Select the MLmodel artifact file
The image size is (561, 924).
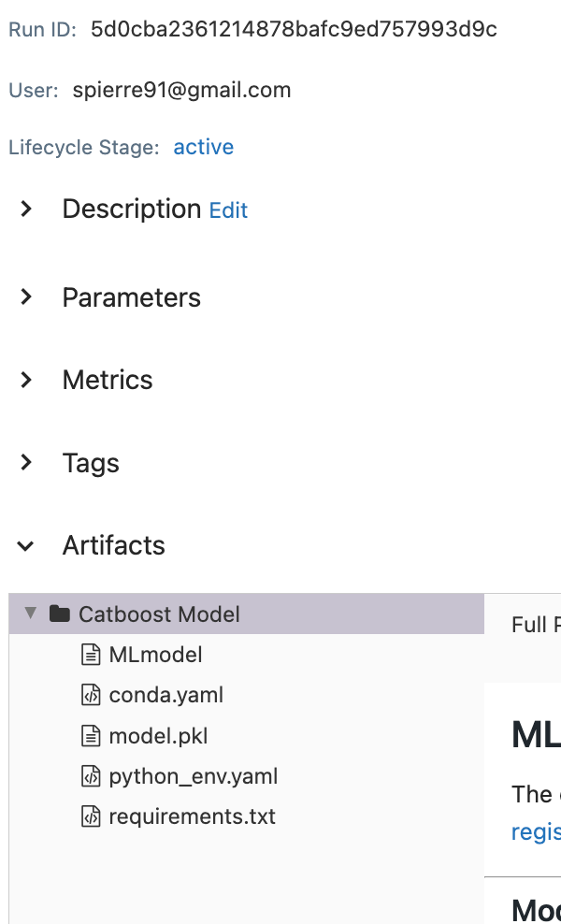pos(155,655)
